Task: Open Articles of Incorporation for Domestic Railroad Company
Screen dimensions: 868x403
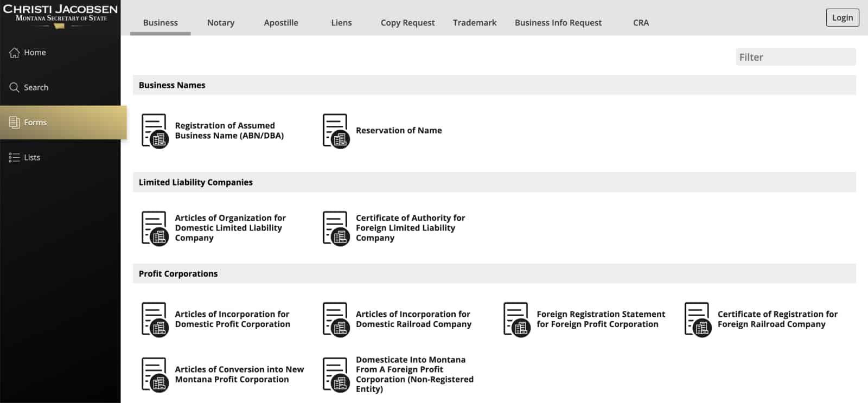Action: pyautogui.click(x=413, y=319)
